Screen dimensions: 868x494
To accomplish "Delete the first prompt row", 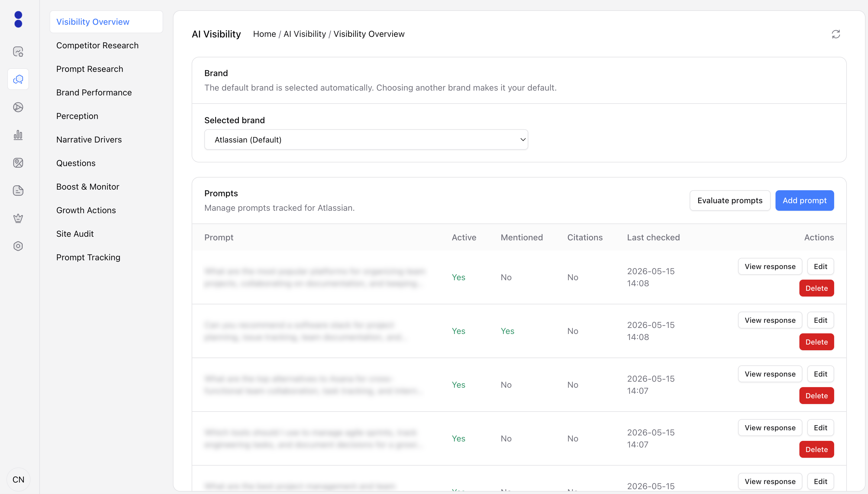I will [x=816, y=288].
